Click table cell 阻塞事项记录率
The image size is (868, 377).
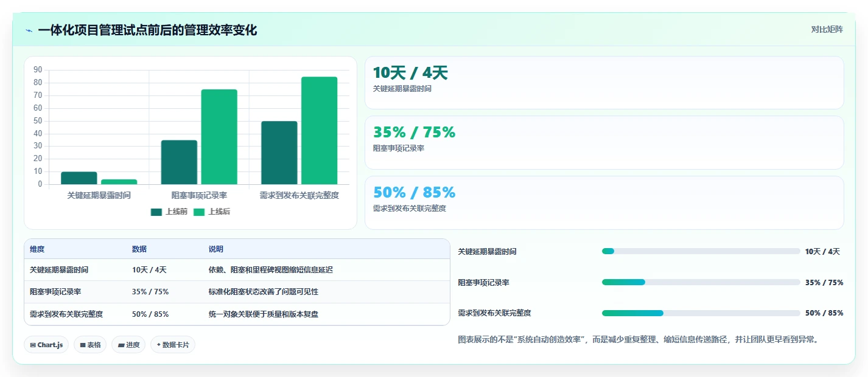[55, 292]
